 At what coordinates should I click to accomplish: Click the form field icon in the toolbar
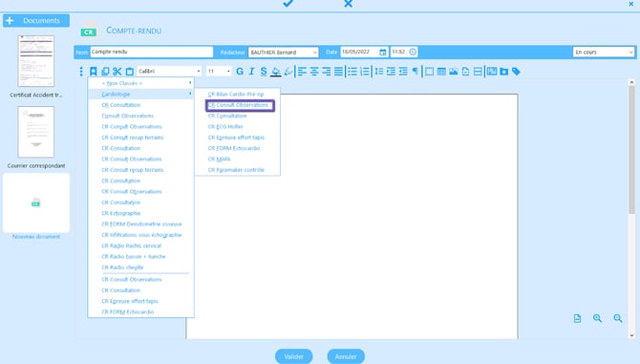(x=492, y=72)
